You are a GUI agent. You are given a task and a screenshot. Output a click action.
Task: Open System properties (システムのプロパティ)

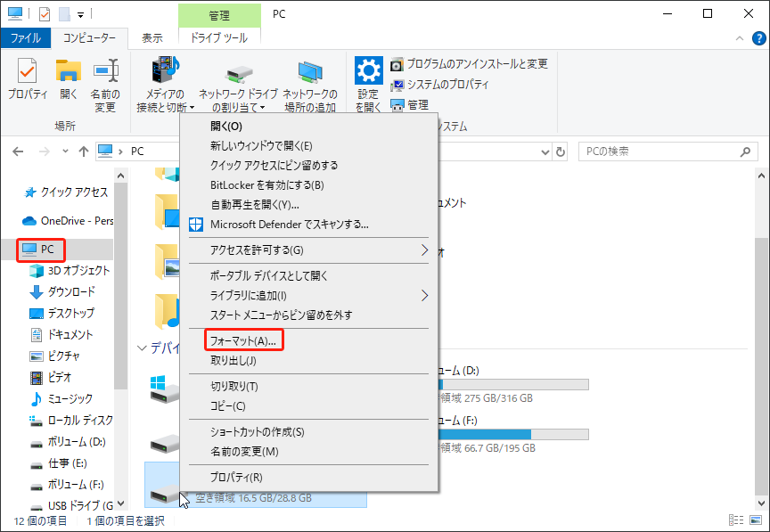pyautogui.click(x=439, y=85)
